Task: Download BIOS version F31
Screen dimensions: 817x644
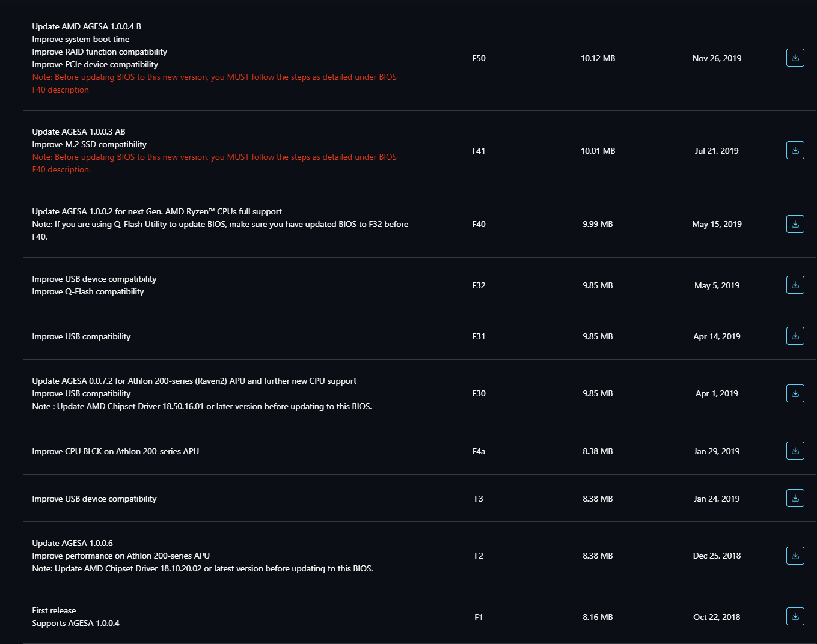Action: [x=795, y=336]
